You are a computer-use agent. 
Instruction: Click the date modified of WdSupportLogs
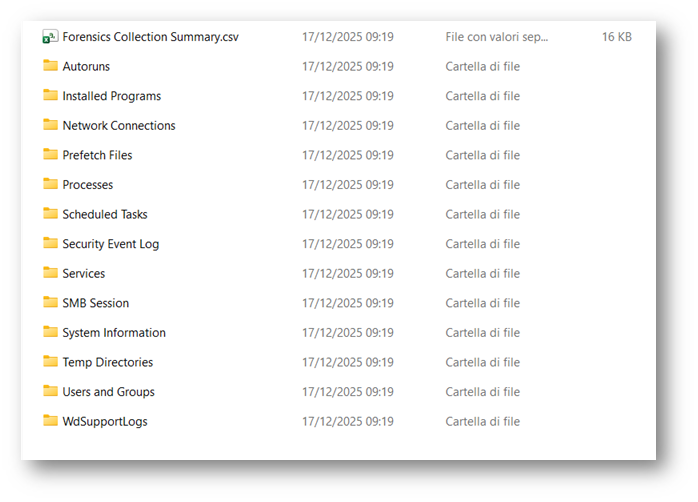click(x=348, y=421)
